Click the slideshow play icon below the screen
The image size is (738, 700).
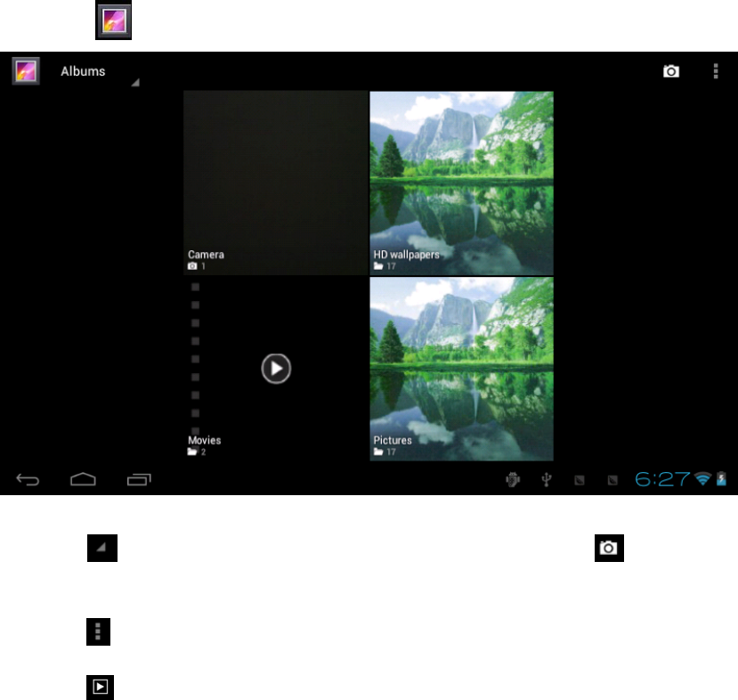point(101,688)
